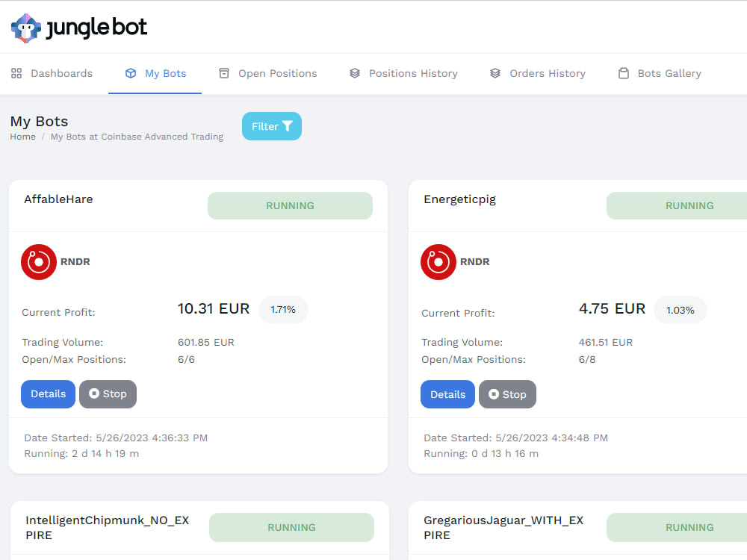Screen dimensions: 747x560
Task: Click the stop icon inside AffableHare's Stop button
Action: [x=94, y=394]
